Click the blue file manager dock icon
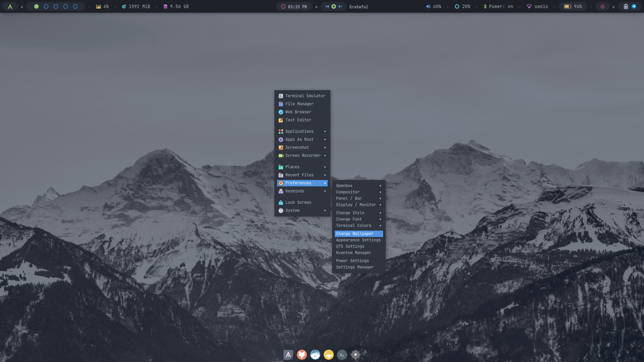644x362 pixels. pyautogui.click(x=315, y=355)
